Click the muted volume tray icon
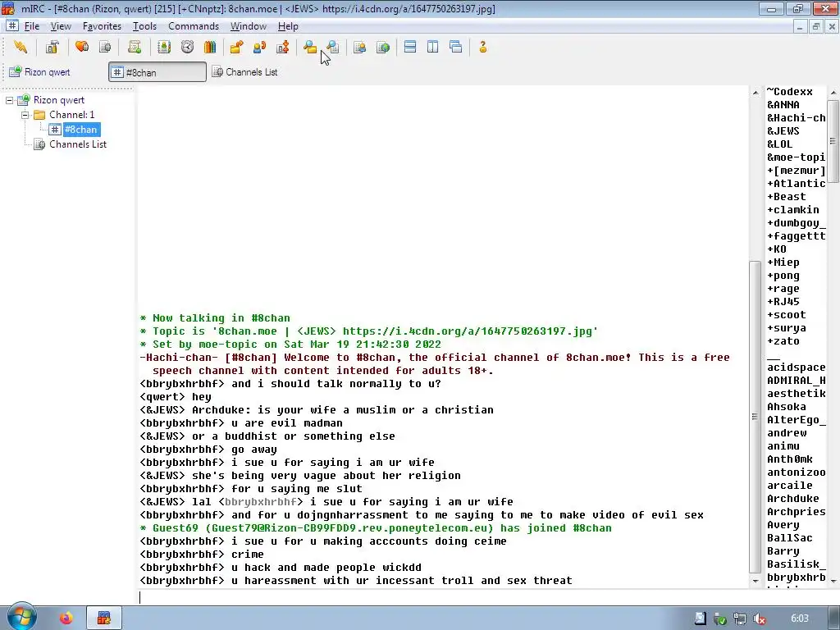Screen dimensions: 840x630 tap(759, 619)
